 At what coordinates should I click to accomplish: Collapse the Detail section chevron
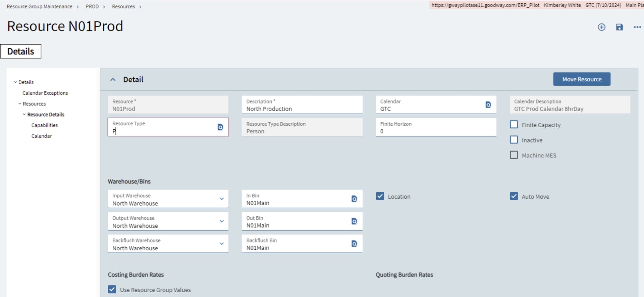coord(113,80)
